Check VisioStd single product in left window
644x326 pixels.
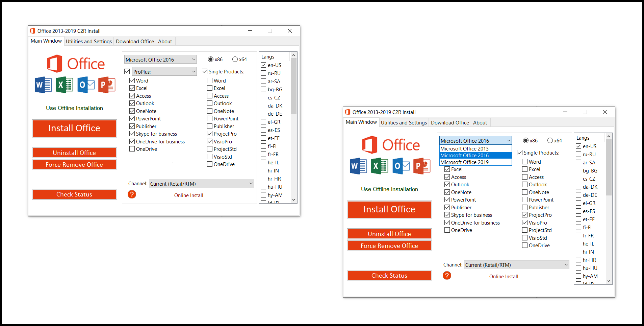(210, 157)
